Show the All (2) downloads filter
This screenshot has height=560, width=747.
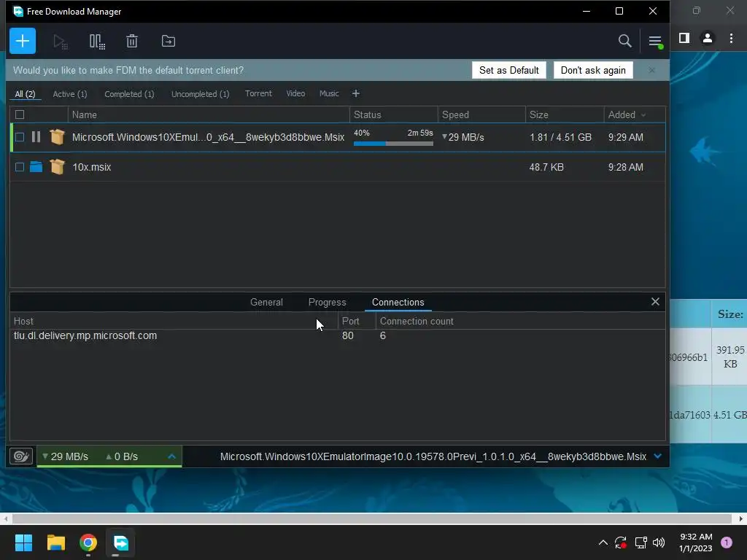click(x=25, y=94)
